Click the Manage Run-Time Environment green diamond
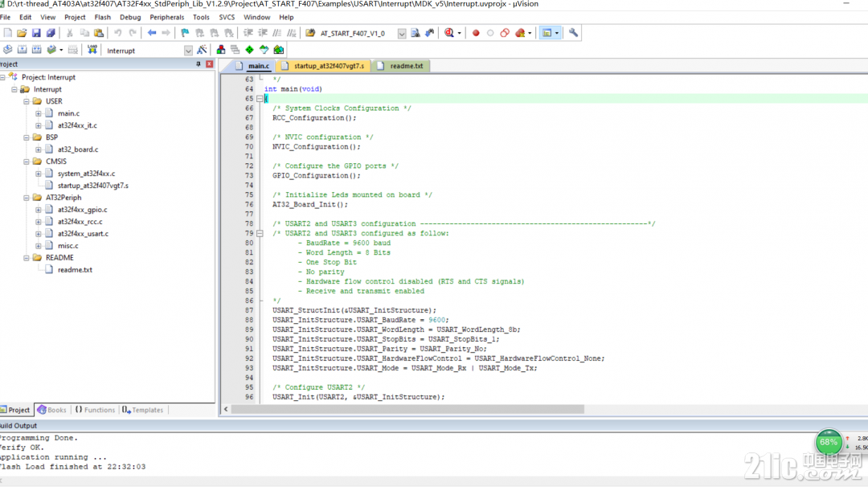 250,50
